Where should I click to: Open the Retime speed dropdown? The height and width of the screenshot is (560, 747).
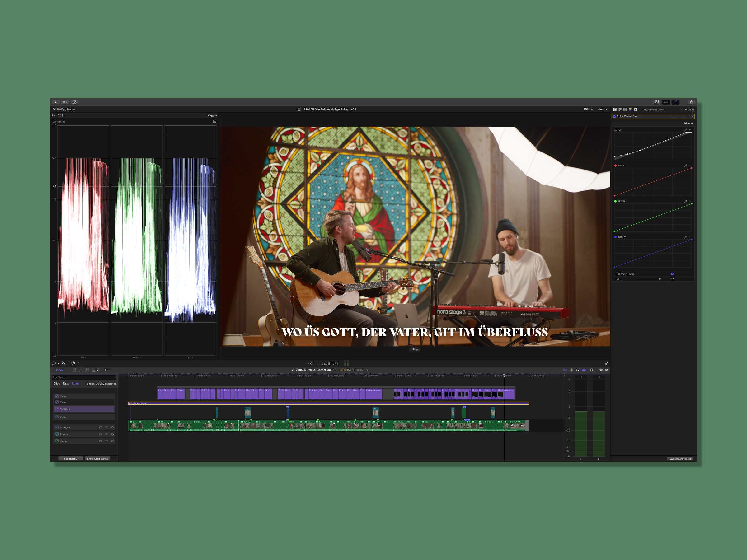click(x=75, y=363)
